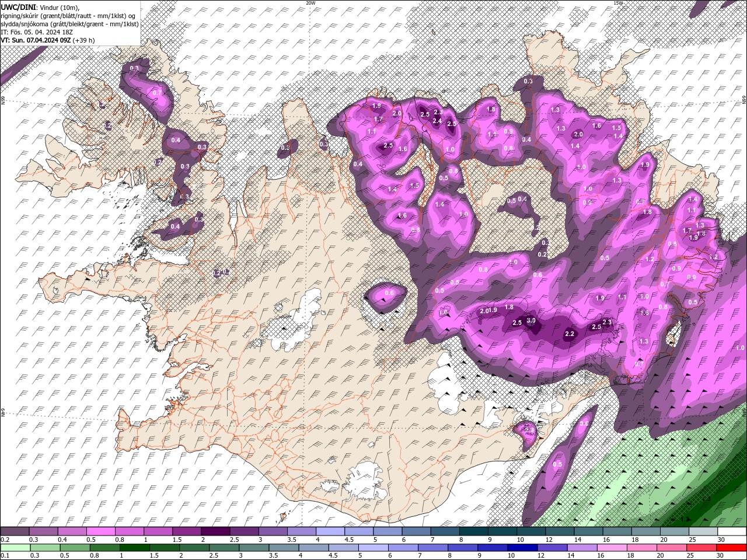The width and height of the screenshot is (747, 560).
Task: Click lower scale swatch between 5 and 6
Action: (373, 548)
